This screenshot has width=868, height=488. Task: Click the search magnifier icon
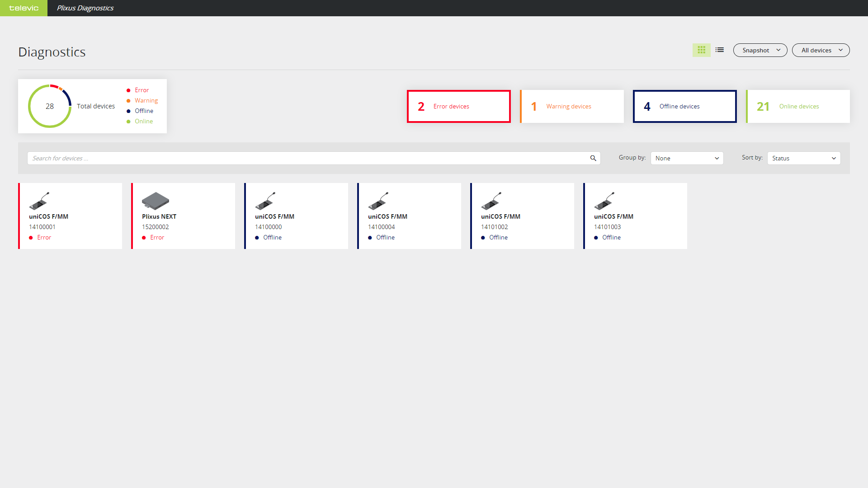pos(593,158)
